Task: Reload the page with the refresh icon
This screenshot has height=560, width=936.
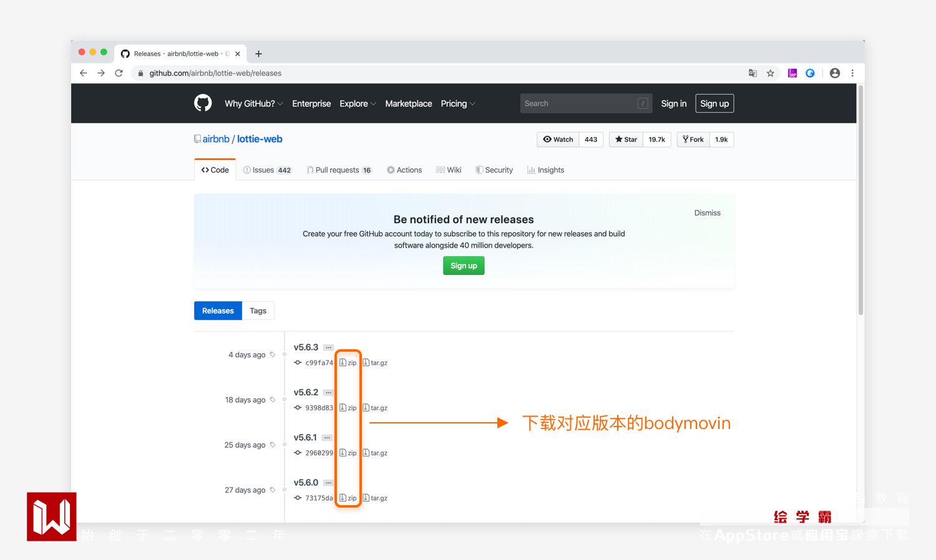Action: pos(119,73)
